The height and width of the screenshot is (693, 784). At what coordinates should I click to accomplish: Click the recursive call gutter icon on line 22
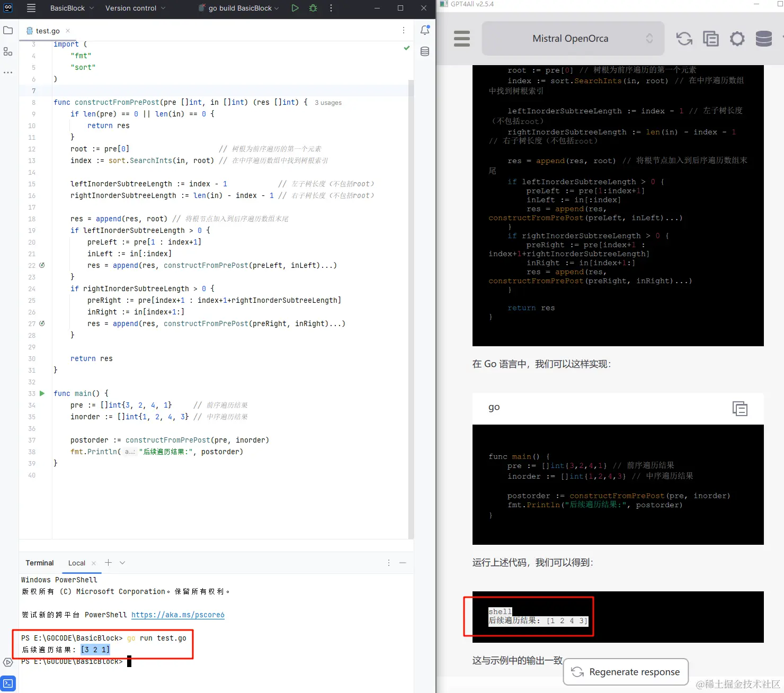pos(42,265)
